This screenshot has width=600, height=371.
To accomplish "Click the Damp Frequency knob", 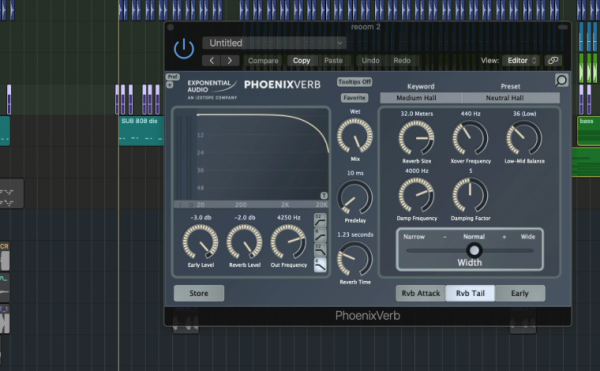I will (x=416, y=195).
